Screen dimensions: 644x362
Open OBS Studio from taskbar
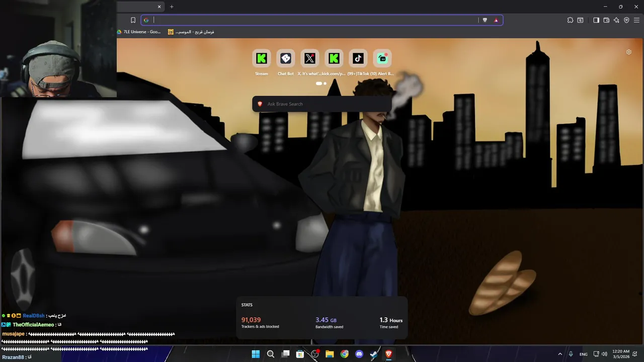pyautogui.click(x=315, y=354)
